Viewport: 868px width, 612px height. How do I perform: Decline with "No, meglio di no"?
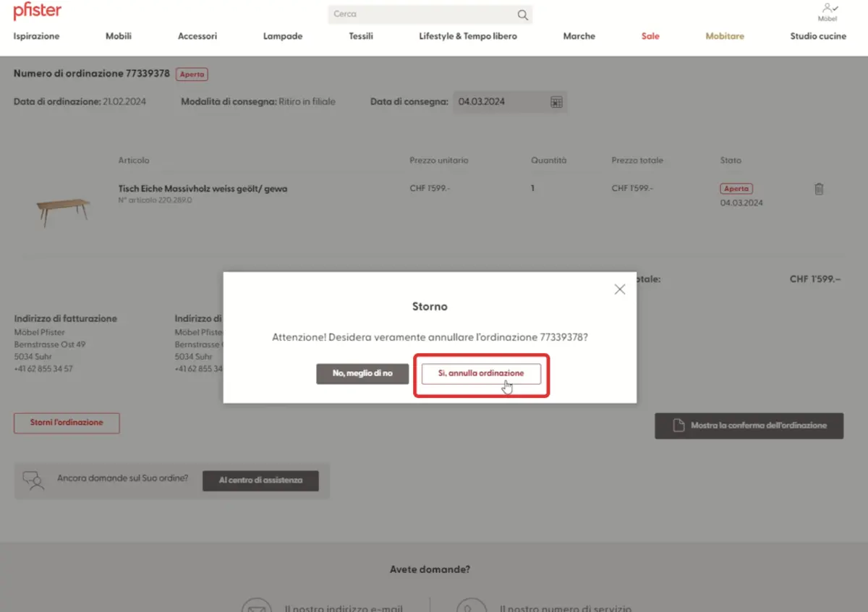tap(362, 373)
